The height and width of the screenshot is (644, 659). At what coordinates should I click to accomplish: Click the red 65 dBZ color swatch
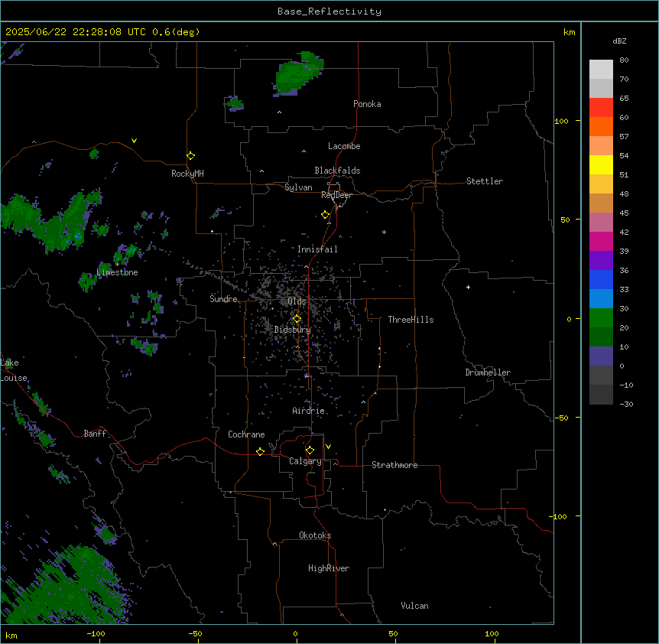click(601, 108)
